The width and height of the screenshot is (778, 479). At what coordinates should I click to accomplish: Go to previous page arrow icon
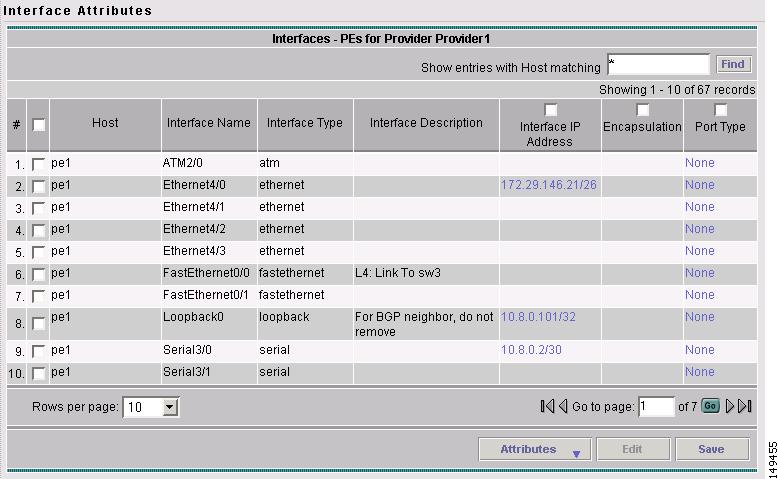click(563, 407)
